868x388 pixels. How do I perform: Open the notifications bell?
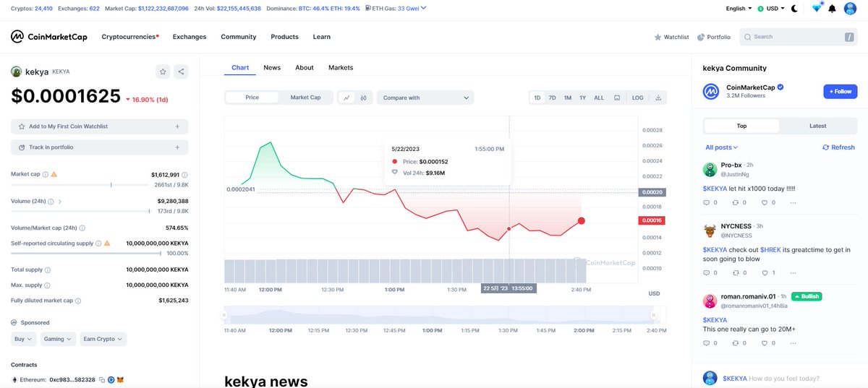coord(832,9)
